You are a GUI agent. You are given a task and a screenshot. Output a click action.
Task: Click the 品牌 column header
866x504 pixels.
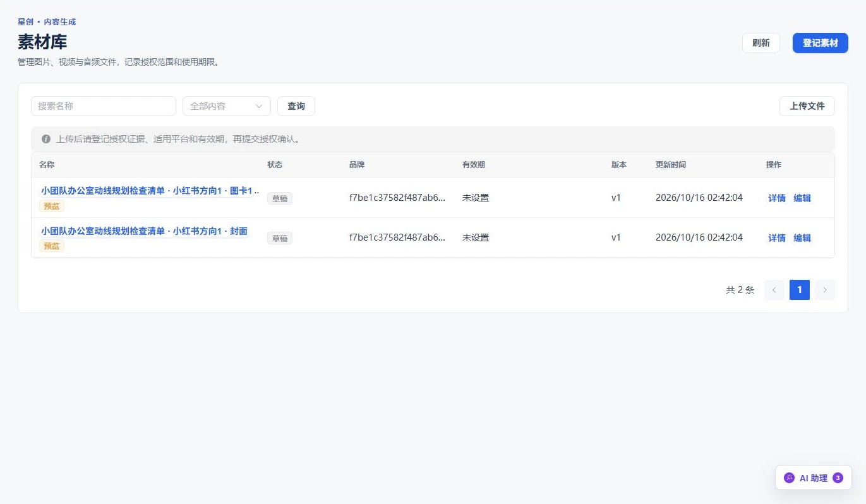coord(357,165)
